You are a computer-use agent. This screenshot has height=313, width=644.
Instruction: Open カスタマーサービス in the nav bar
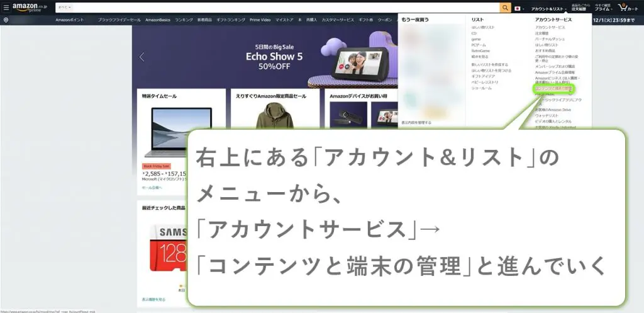click(338, 20)
